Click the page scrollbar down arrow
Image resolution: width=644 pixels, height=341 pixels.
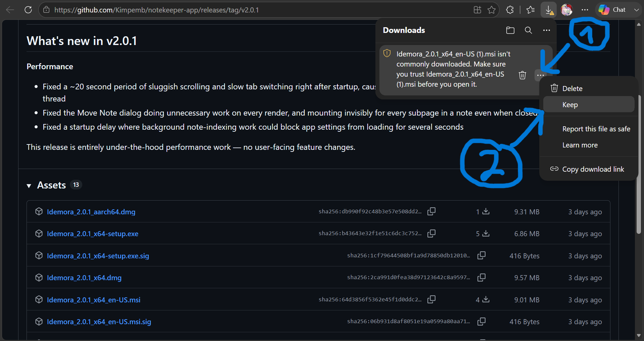coord(639,335)
